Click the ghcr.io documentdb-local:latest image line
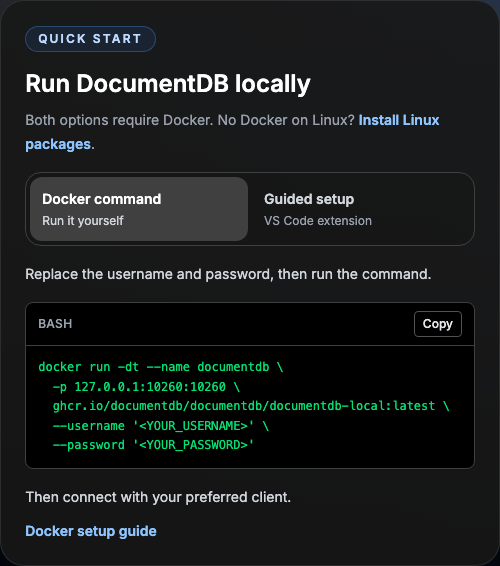The image size is (500, 566). coord(251,406)
